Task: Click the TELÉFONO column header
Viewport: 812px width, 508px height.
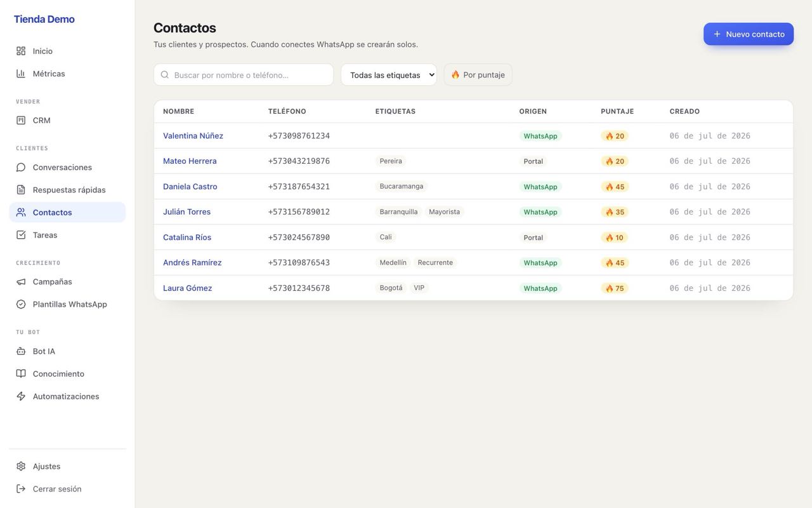Action: click(287, 112)
